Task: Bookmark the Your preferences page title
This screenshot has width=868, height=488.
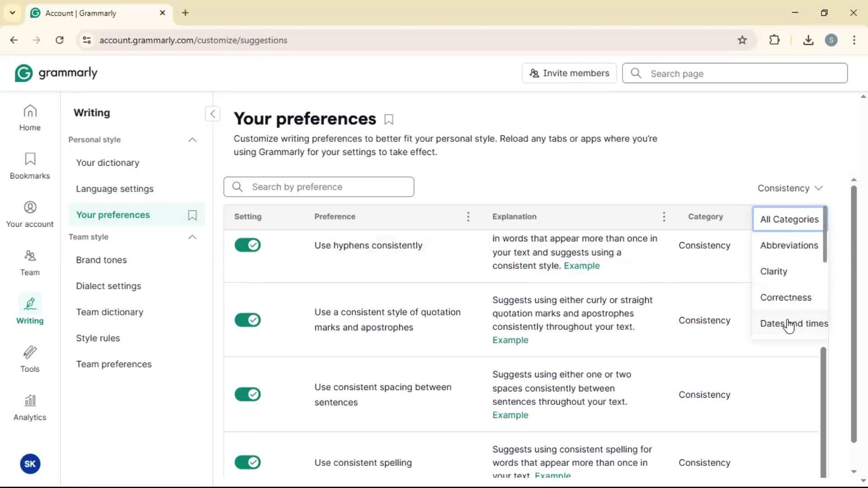Action: pyautogui.click(x=389, y=120)
